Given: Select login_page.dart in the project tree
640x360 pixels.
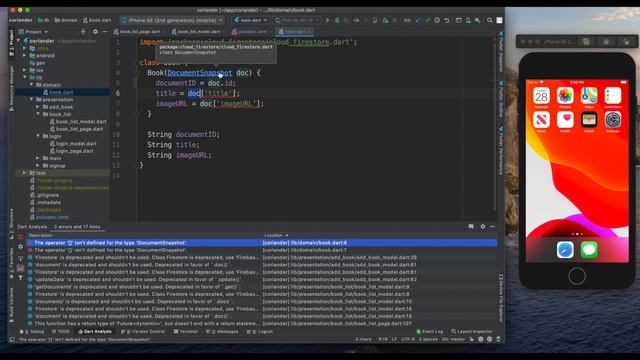Looking at the screenshot, I should tap(75, 151).
